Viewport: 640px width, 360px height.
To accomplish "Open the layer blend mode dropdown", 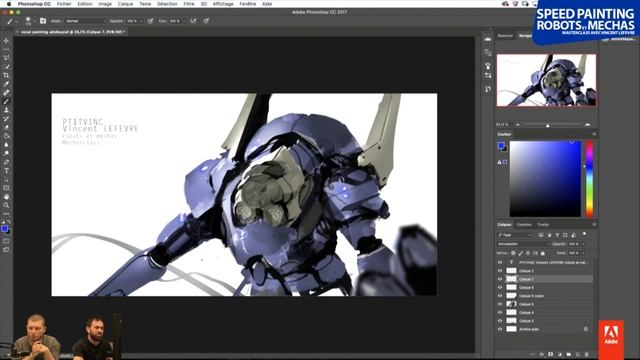I will pyautogui.click(x=523, y=244).
